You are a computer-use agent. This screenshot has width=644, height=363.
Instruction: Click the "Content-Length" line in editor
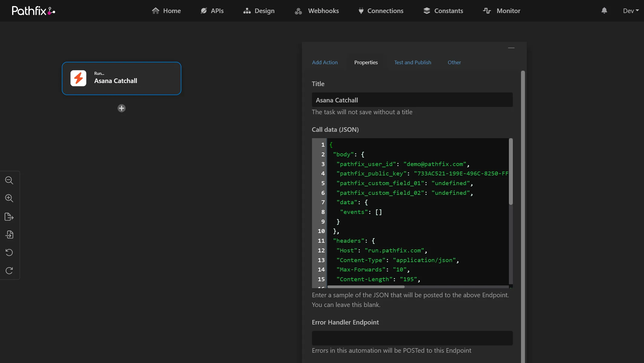coord(378,279)
